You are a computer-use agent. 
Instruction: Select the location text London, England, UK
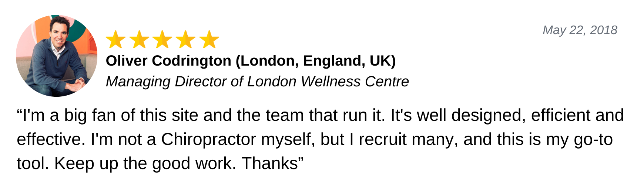316,61
